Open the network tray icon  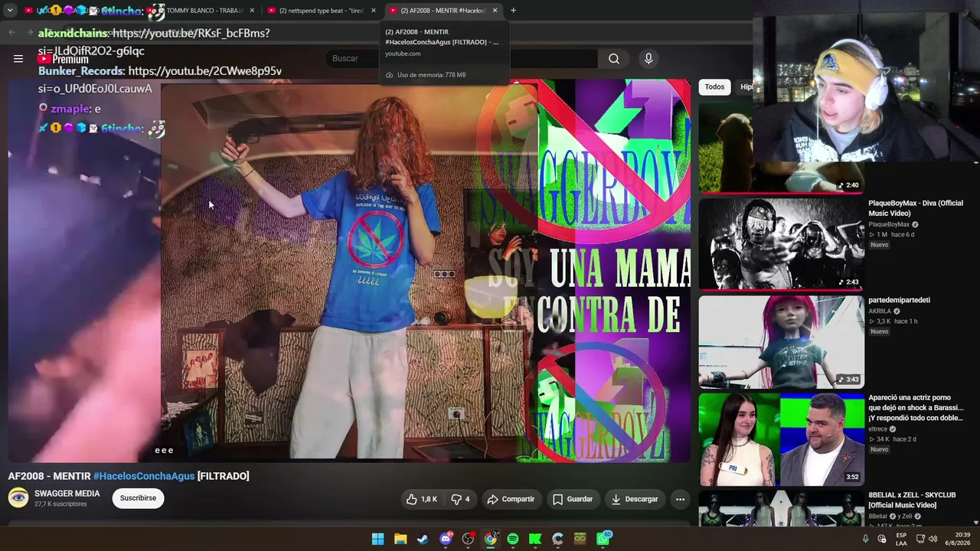[920, 539]
